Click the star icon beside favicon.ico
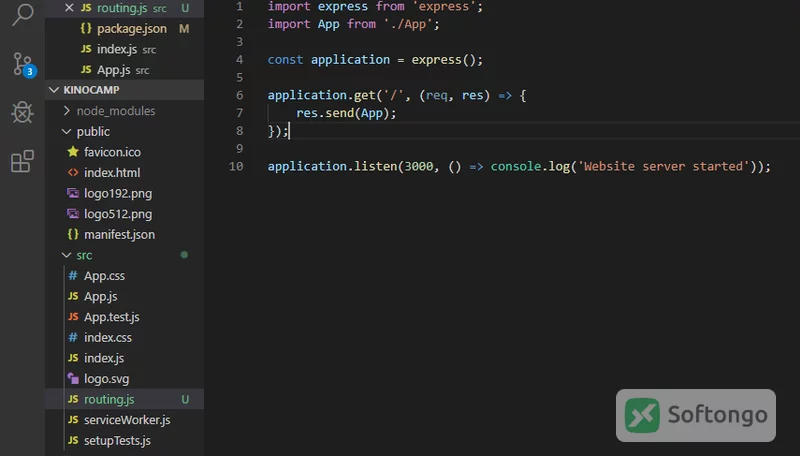 (x=73, y=151)
